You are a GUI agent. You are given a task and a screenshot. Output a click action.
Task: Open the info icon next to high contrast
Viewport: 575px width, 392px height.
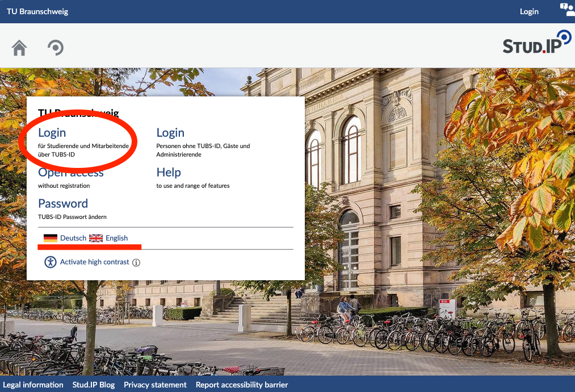pyautogui.click(x=136, y=262)
